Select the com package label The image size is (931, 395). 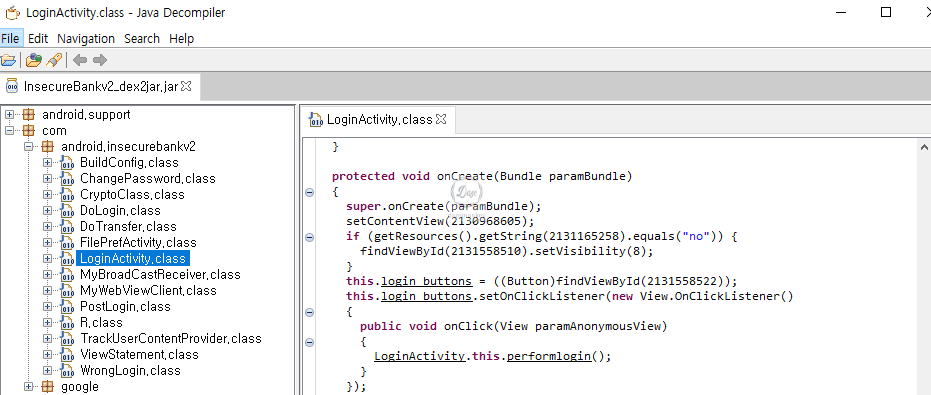click(x=54, y=131)
